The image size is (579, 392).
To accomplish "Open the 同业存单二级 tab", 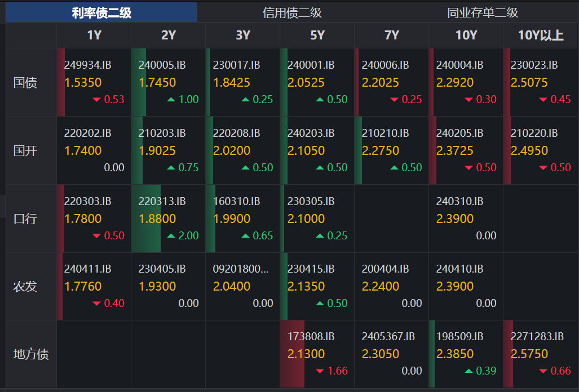I will point(482,12).
